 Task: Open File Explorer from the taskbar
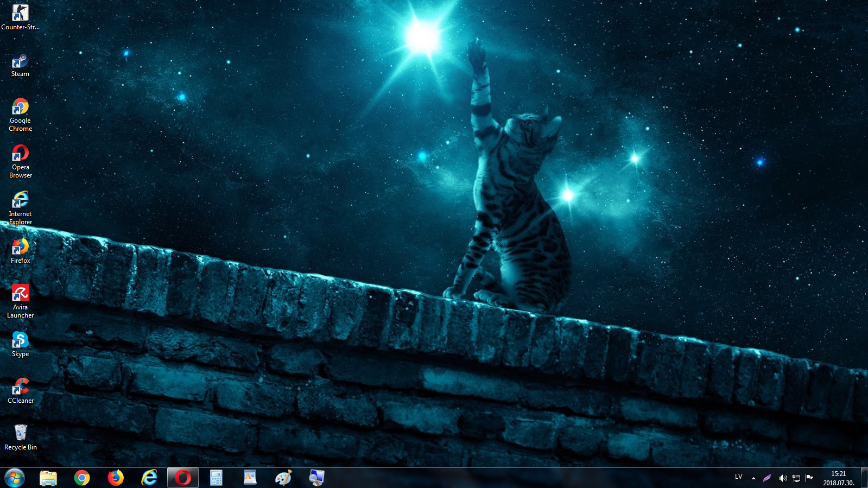(48, 478)
